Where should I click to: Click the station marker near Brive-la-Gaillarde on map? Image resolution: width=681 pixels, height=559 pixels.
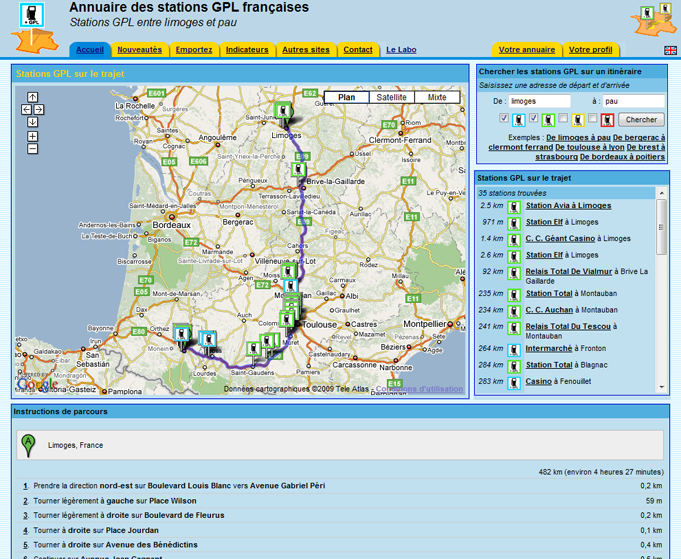coord(298,170)
